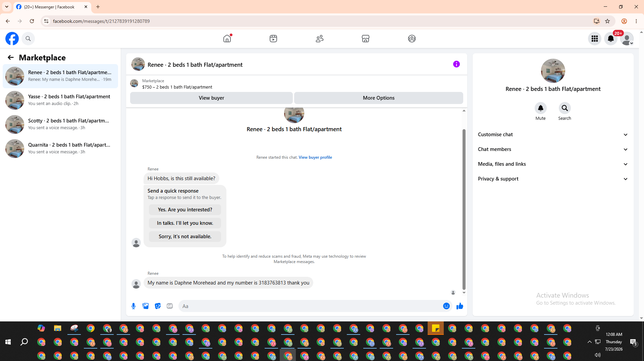Open File Explorer from the taskbar
Viewport: 644px width, 361px height.
(x=58, y=328)
